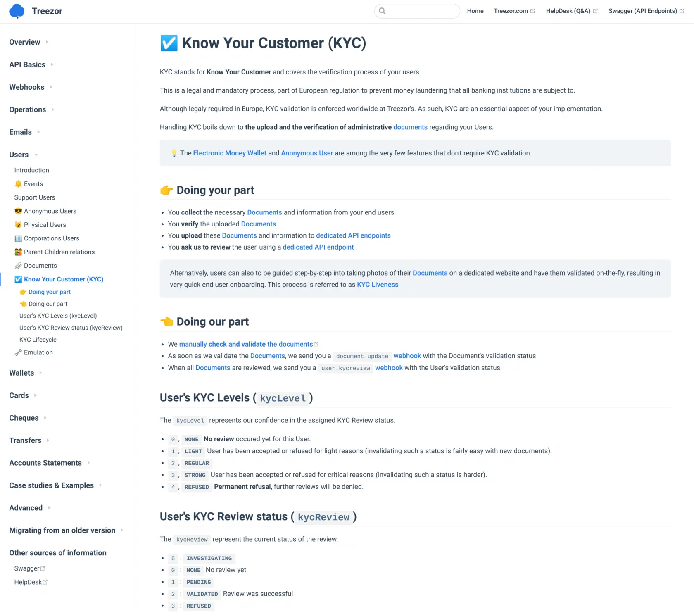Click the sunglasses emoji for Anonymous Users
Image resolution: width=694 pixels, height=616 pixels.
click(18, 211)
